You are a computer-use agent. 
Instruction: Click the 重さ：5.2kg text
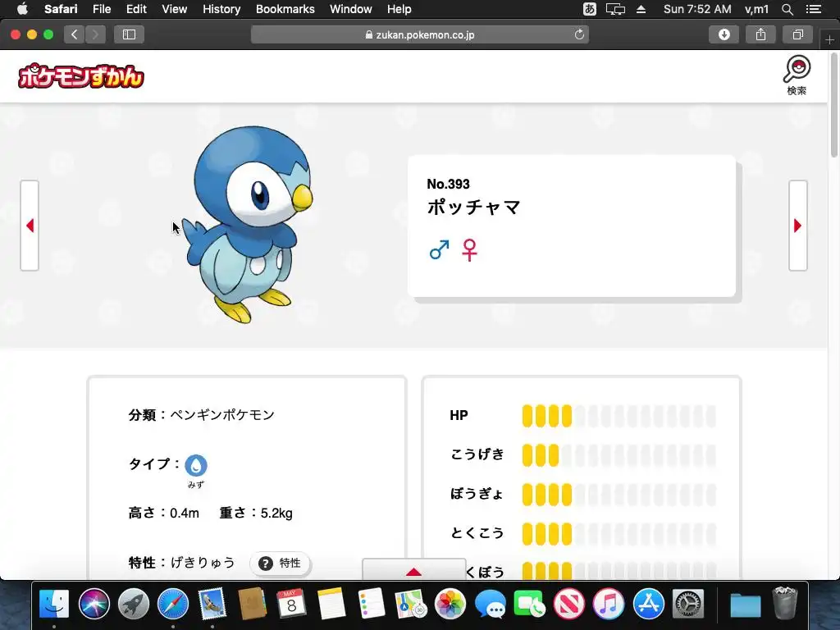(256, 514)
